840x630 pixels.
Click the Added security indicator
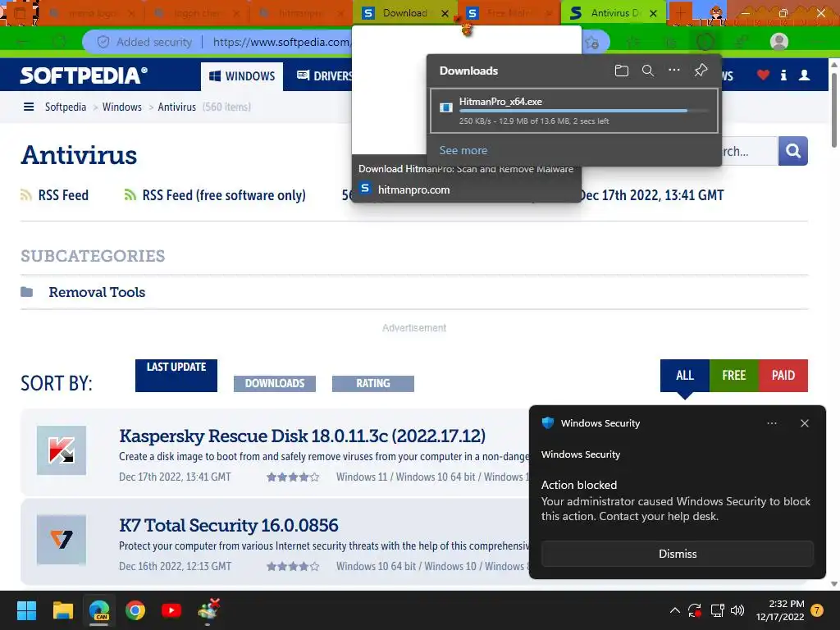[x=144, y=42]
